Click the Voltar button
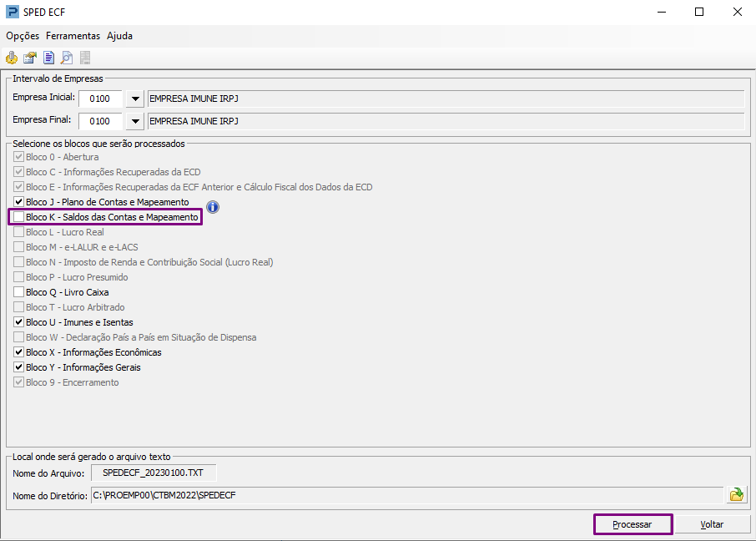 [x=712, y=524]
